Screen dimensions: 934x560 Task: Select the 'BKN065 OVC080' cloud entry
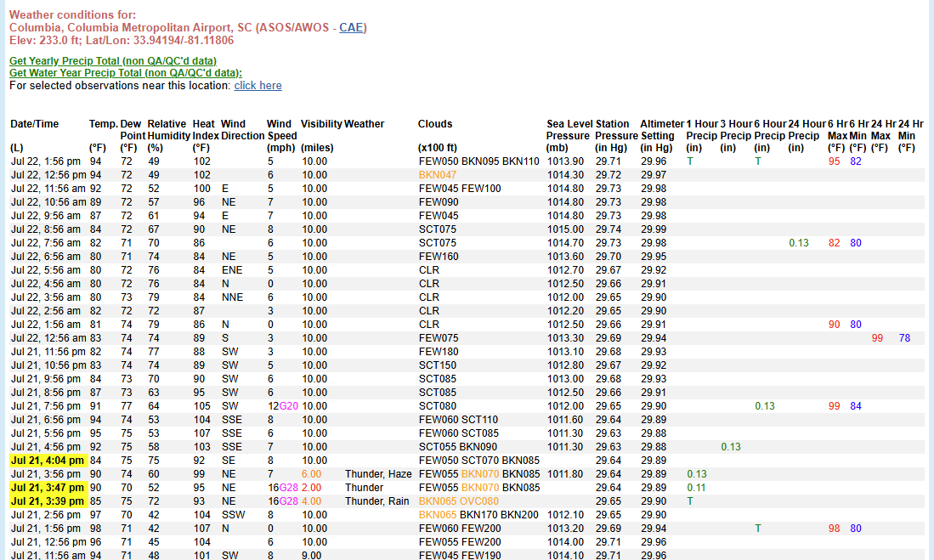(459, 501)
